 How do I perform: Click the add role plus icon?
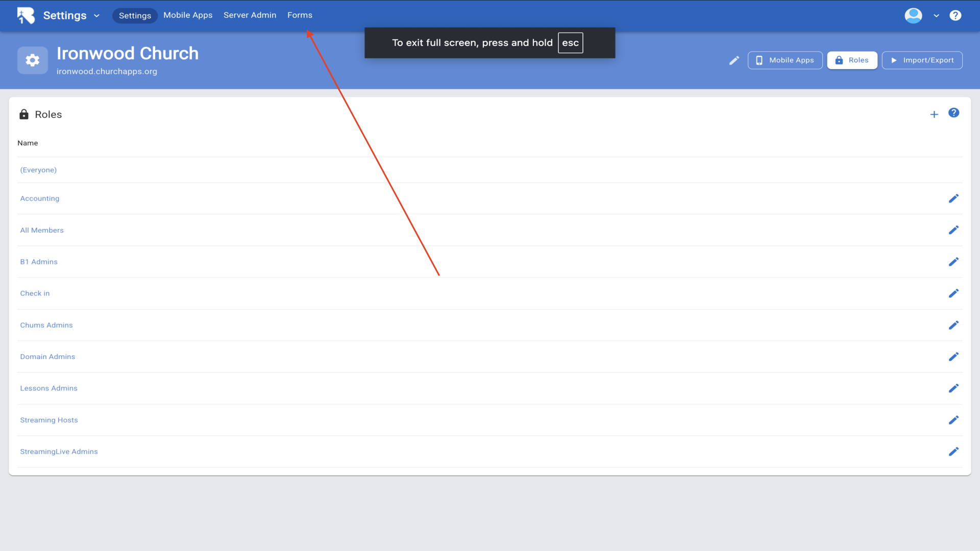pyautogui.click(x=934, y=115)
